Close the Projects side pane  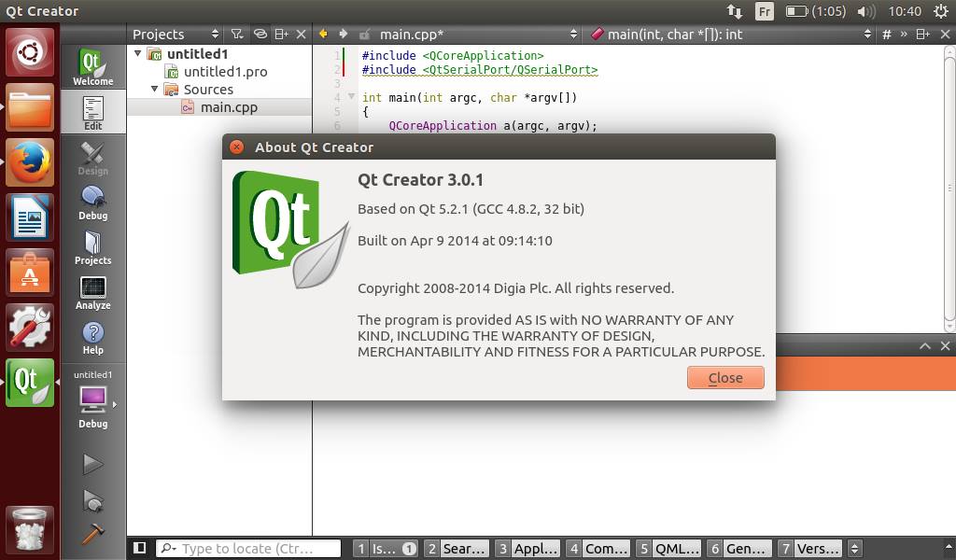coord(301,35)
